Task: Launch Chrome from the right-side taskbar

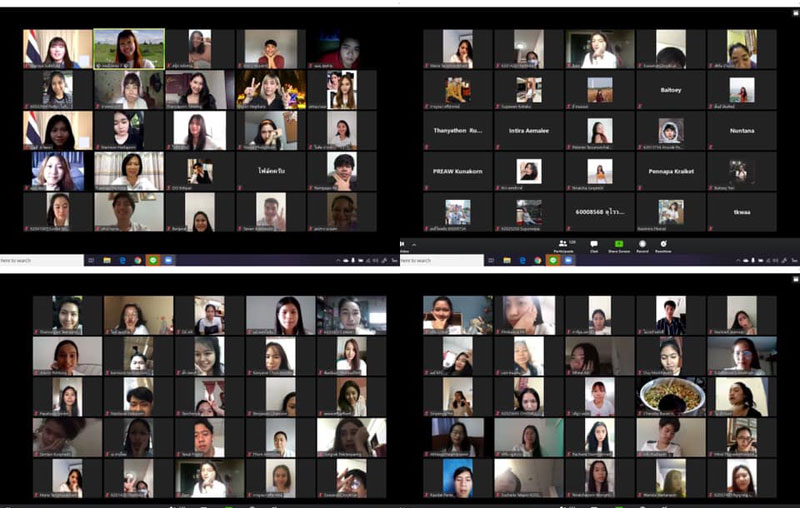Action: 537,260
